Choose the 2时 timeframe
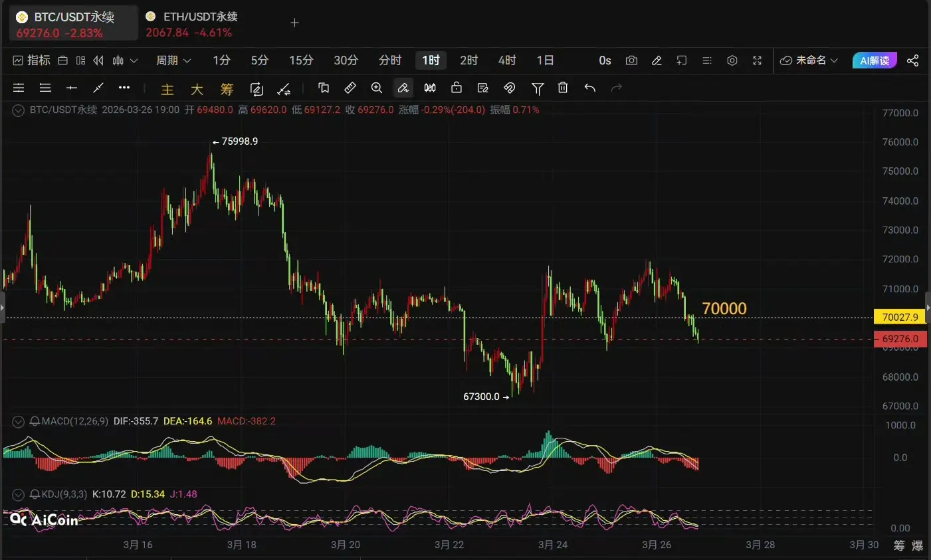The width and height of the screenshot is (931, 560). click(x=469, y=60)
